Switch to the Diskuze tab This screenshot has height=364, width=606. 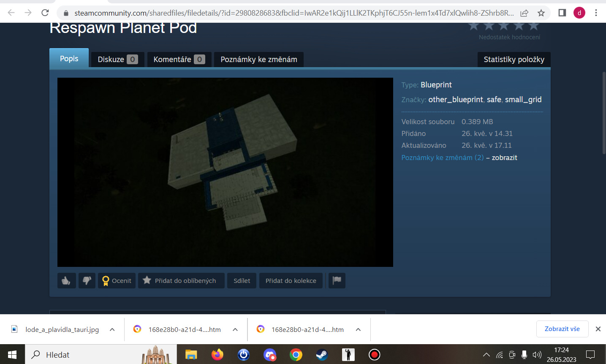pos(117,60)
